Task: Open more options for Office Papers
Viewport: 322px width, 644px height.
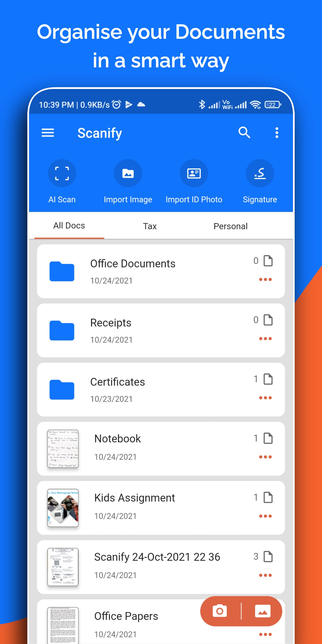Action: point(265,634)
